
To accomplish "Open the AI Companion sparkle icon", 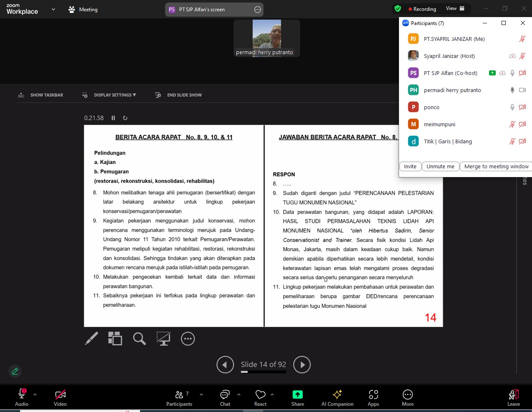I will click(x=337, y=398).
